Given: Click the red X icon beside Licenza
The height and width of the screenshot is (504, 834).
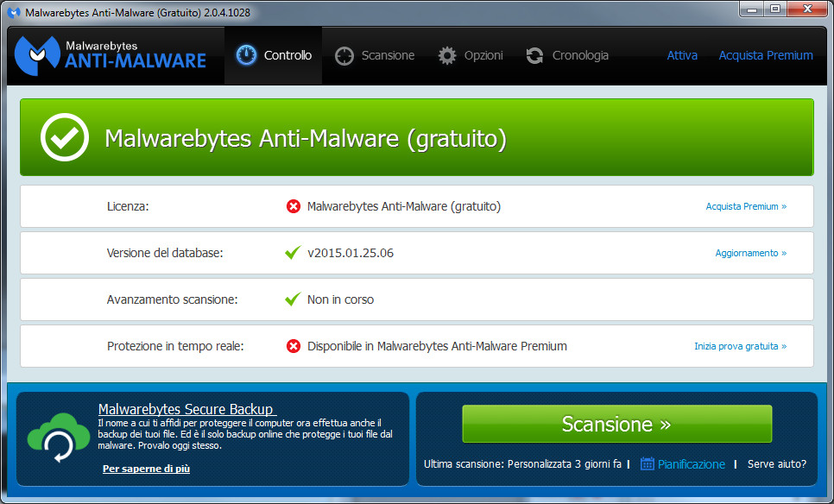Looking at the screenshot, I should [293, 206].
